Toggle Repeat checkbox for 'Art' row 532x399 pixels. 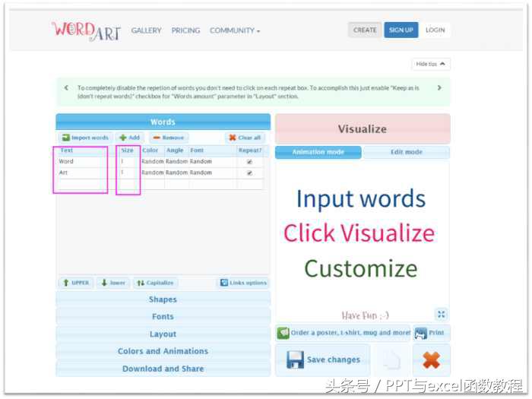[250, 173]
